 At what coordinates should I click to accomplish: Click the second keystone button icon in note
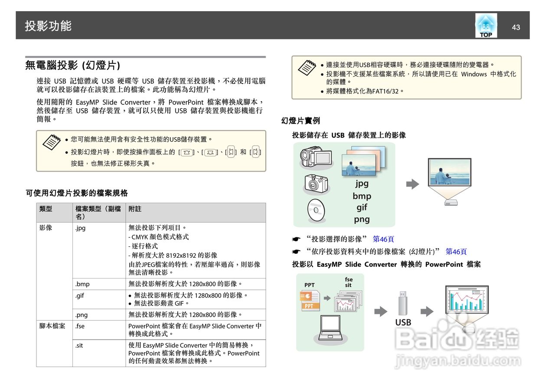(x=210, y=152)
